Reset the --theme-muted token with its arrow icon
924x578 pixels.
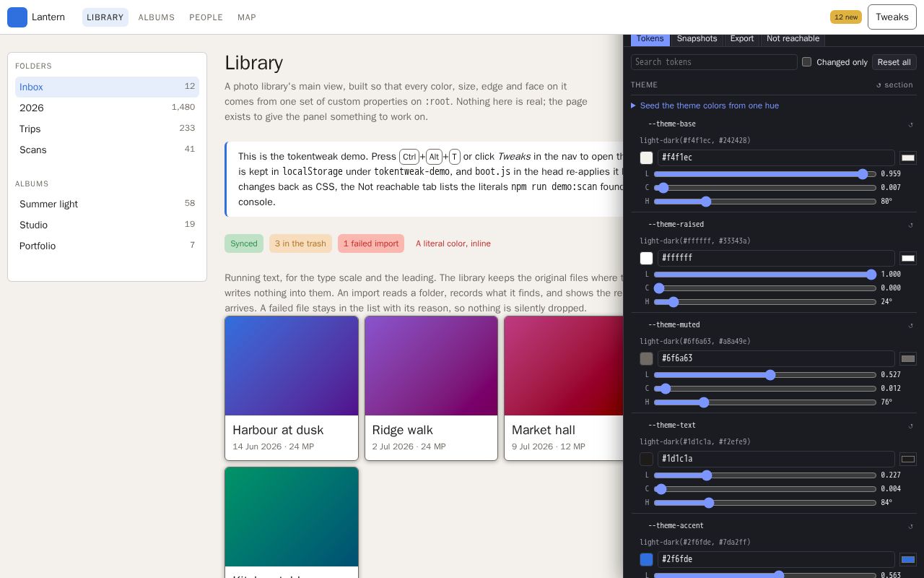[x=911, y=325]
